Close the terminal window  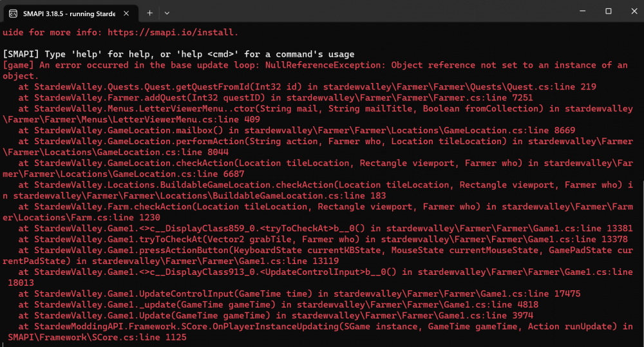point(634,11)
